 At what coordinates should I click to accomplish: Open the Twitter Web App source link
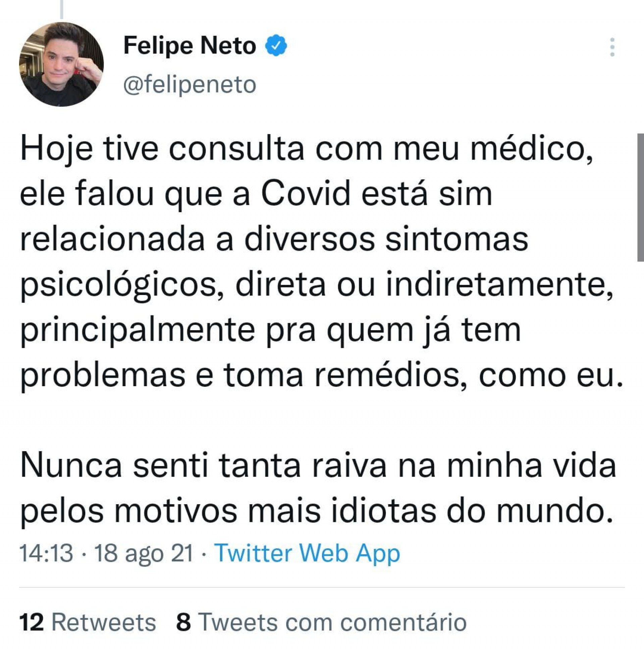point(307,554)
